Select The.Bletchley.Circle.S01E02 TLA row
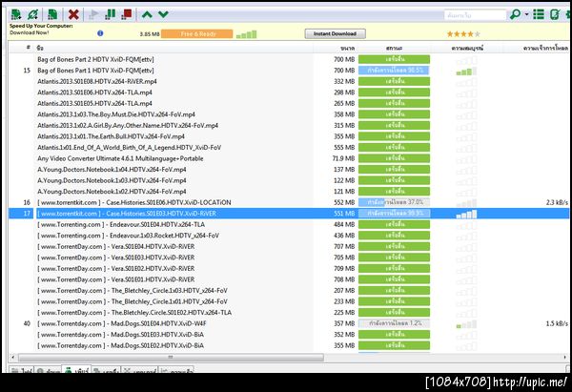The width and height of the screenshot is (572, 392). tap(289, 313)
